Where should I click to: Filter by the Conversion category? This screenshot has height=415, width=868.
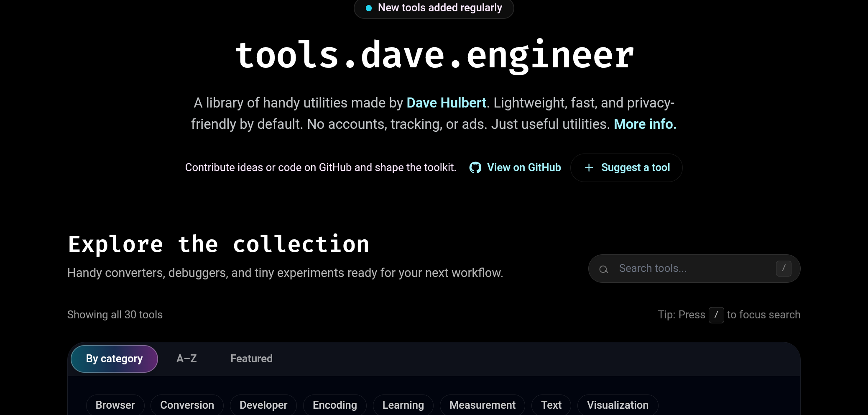click(187, 405)
